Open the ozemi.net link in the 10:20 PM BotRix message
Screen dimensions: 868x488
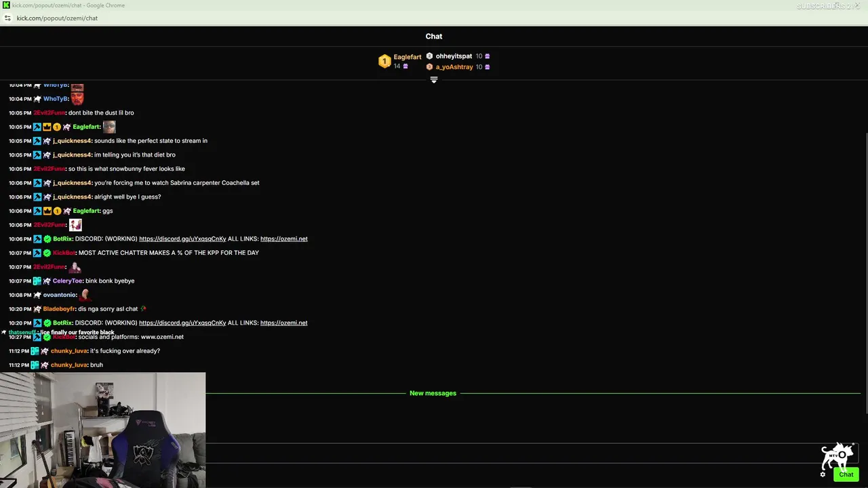[x=284, y=323]
